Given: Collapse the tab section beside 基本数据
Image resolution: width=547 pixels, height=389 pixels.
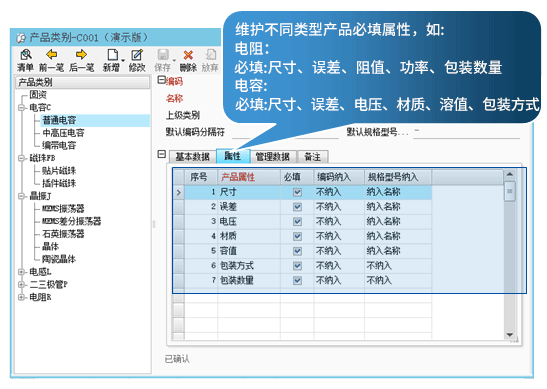Looking at the screenshot, I should click(x=161, y=154).
